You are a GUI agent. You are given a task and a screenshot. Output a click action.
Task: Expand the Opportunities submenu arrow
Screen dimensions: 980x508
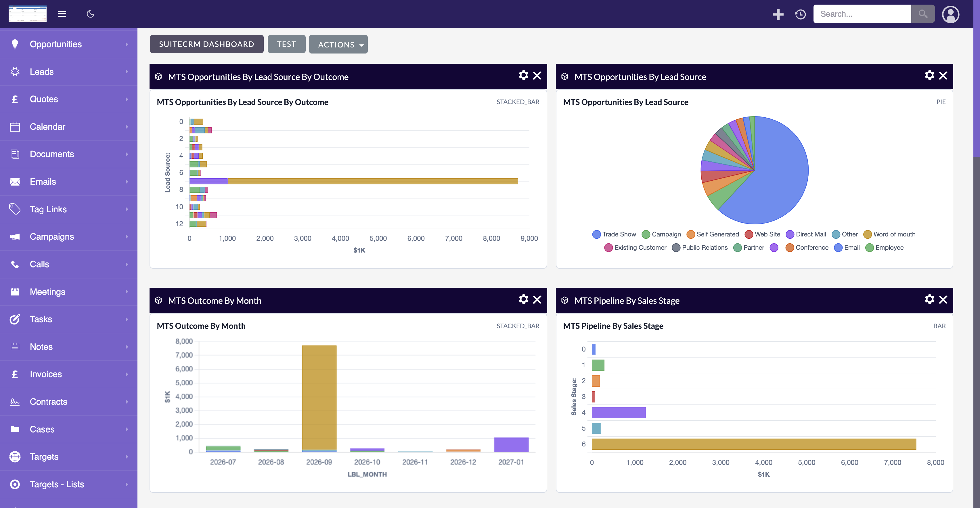[127, 44]
